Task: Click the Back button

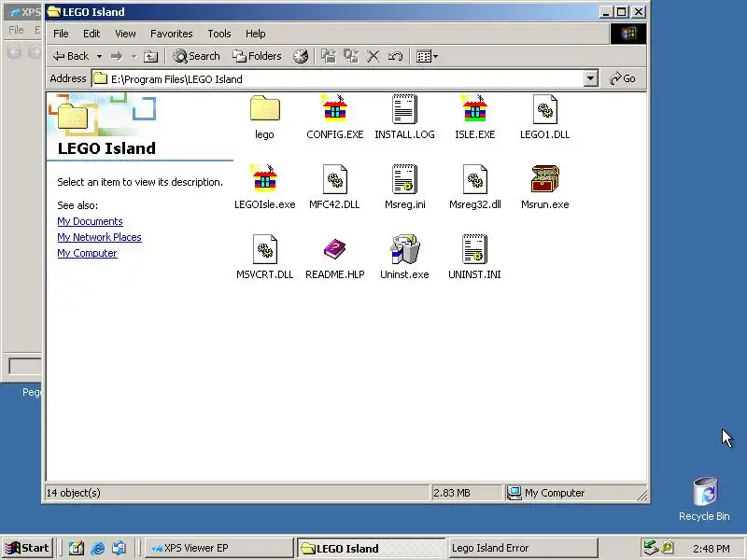Action: click(x=71, y=57)
